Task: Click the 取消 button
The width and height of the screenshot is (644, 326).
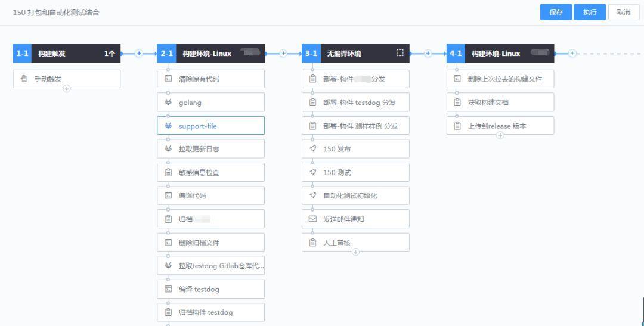Action: tap(624, 12)
